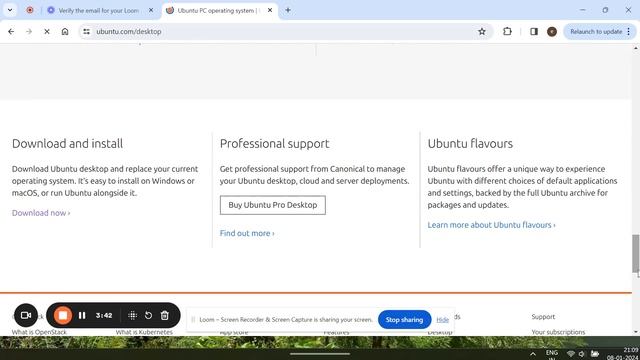Toggle the Loom camera button
Screen dimensions: 640x360
tap(26, 315)
